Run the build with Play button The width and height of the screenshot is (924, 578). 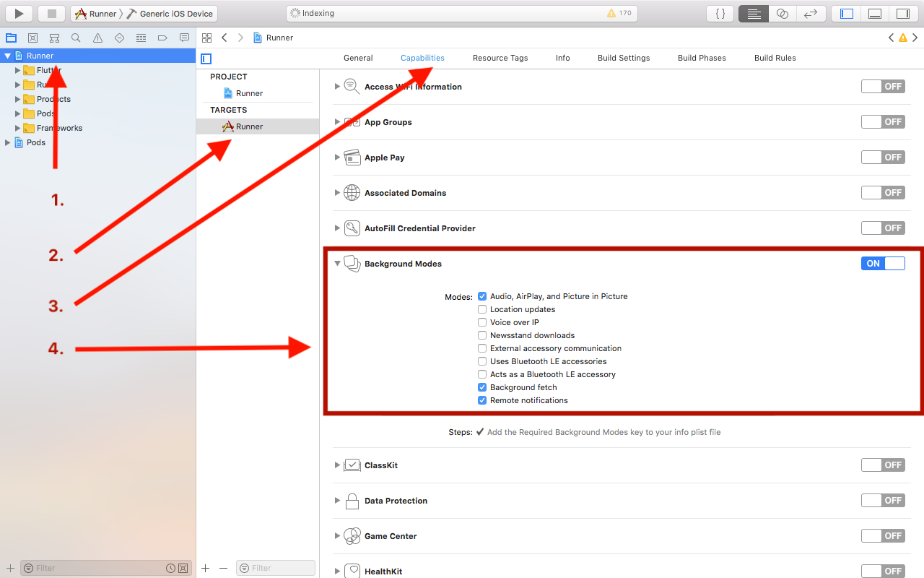pyautogui.click(x=19, y=13)
